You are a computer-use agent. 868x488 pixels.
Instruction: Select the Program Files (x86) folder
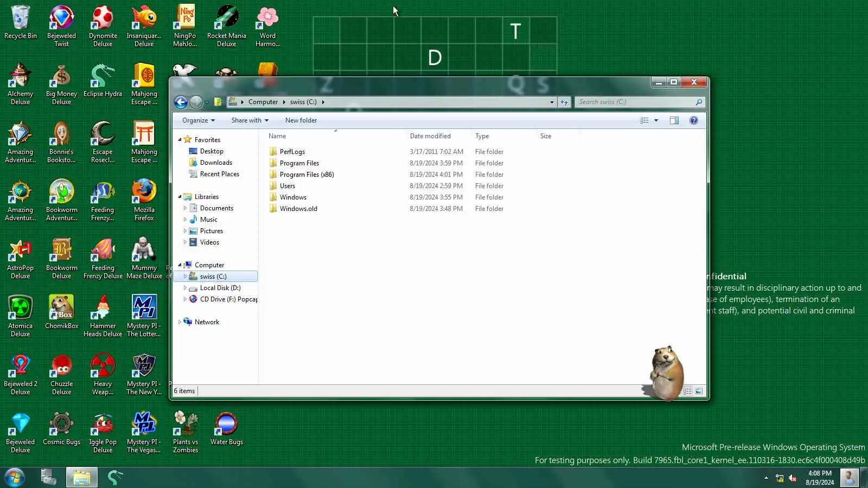tap(307, 175)
